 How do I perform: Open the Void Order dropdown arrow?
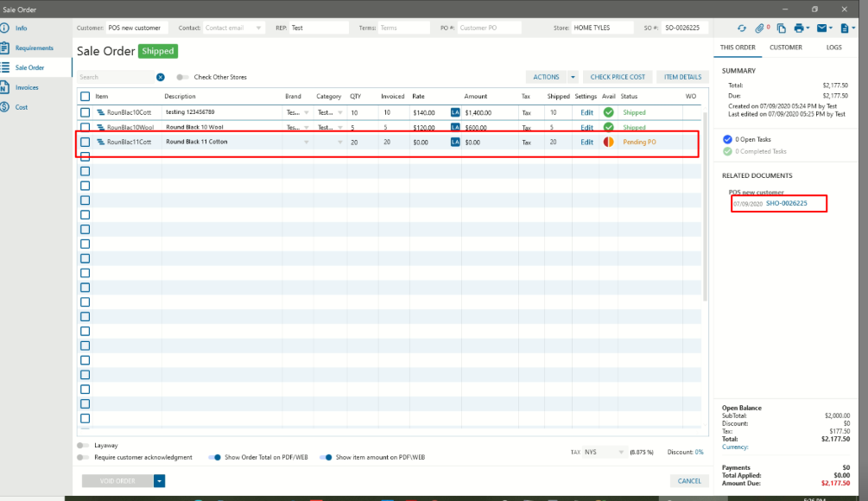pos(160,480)
